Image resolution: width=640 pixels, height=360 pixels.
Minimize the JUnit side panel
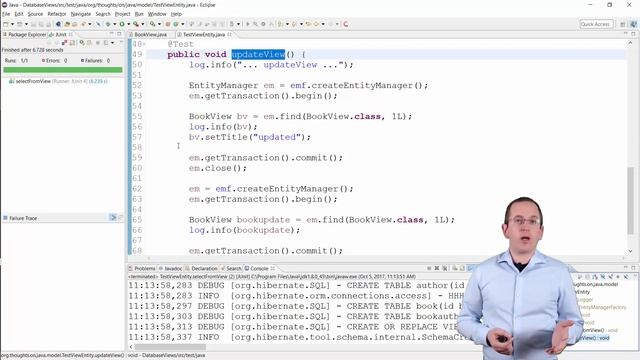(x=112, y=33)
